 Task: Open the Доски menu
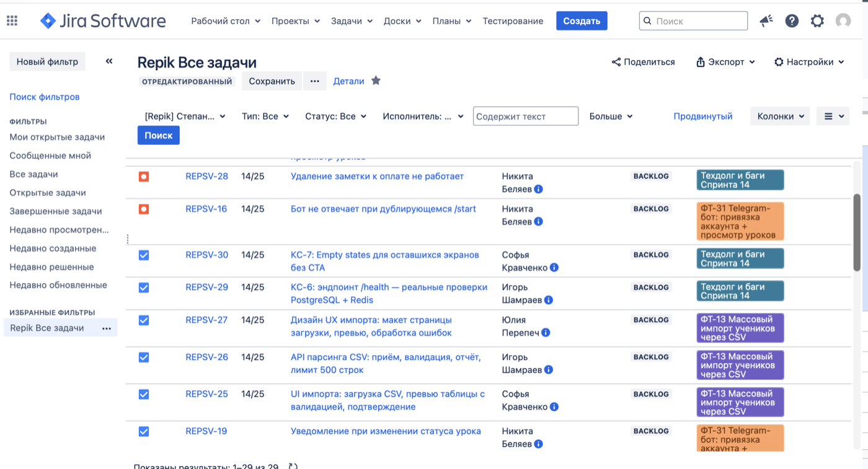[x=402, y=21]
